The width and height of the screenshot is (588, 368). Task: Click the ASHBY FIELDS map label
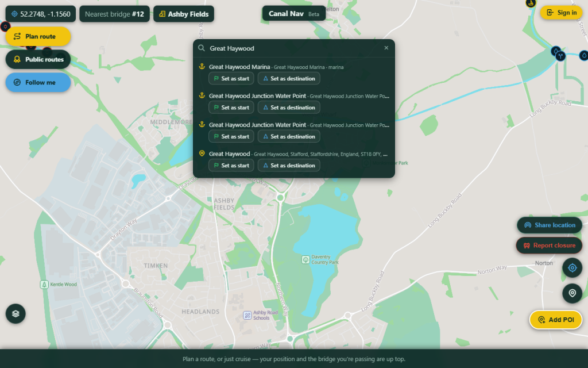(224, 204)
